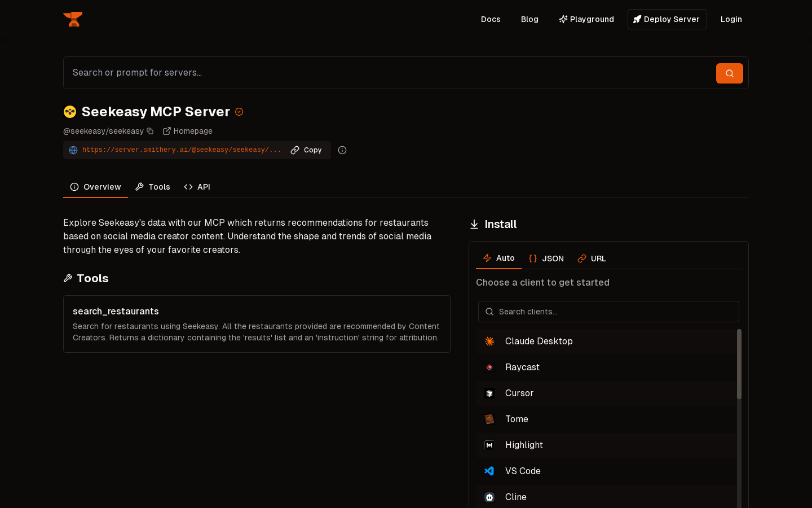The image size is (812, 508).
Task: Click the Seekeasy MCP Server title
Action: 156,112
